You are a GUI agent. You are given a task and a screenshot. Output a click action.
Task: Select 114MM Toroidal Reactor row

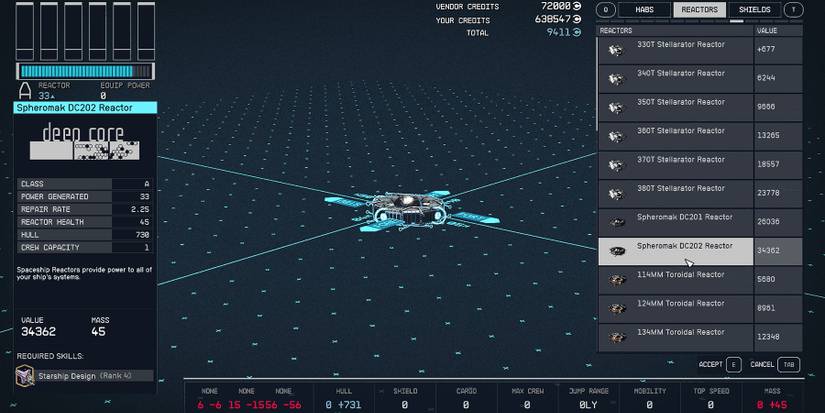[x=700, y=280]
